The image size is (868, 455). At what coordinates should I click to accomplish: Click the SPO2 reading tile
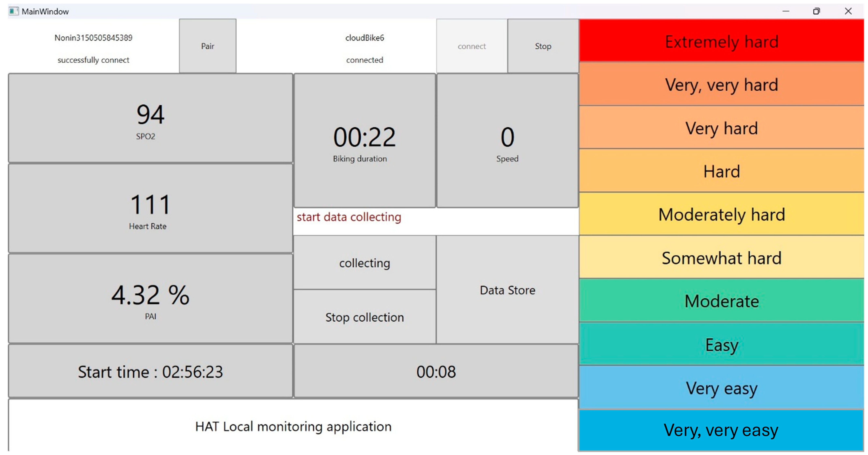point(150,119)
